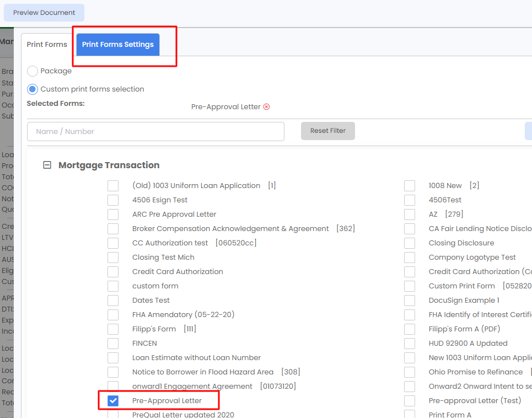This screenshot has height=418, width=532.
Task: Click the Reset Filter button
Action: pos(327,131)
